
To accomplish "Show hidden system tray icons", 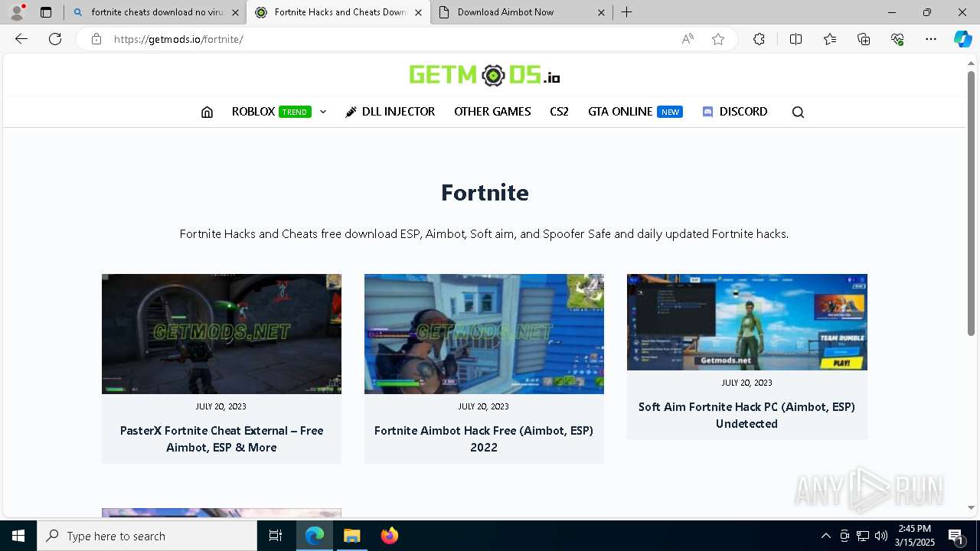I will [825, 536].
